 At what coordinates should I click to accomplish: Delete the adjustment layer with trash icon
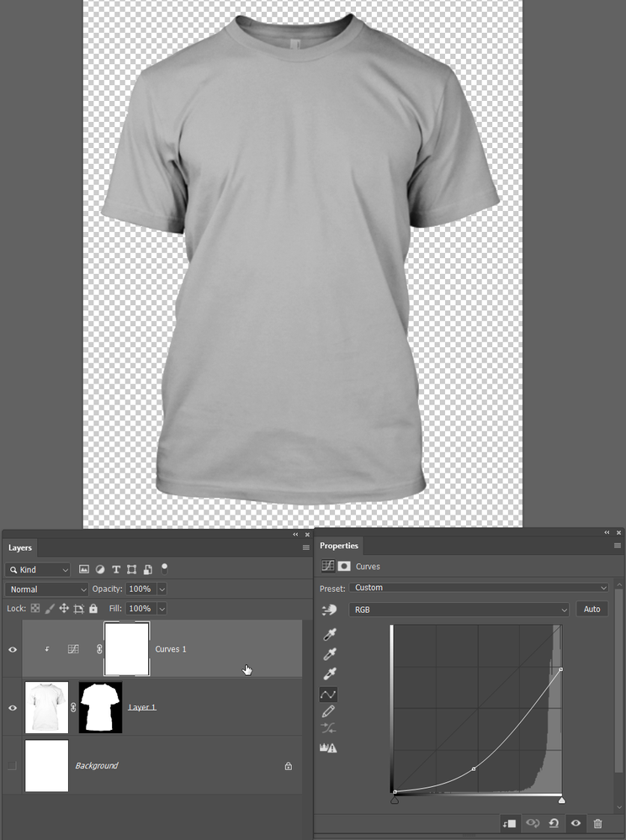tap(598, 823)
